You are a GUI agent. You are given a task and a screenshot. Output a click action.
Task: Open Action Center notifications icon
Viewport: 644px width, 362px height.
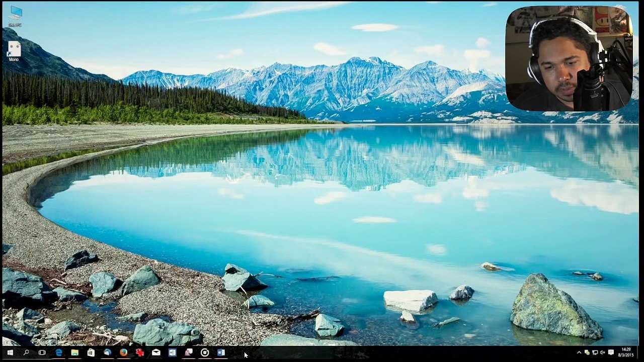click(611, 352)
